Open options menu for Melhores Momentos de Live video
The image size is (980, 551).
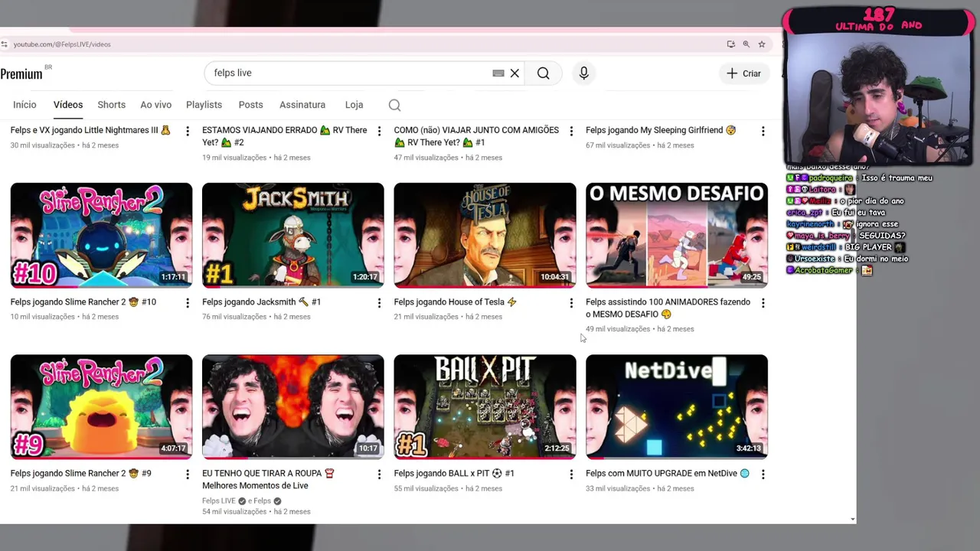coord(379,474)
